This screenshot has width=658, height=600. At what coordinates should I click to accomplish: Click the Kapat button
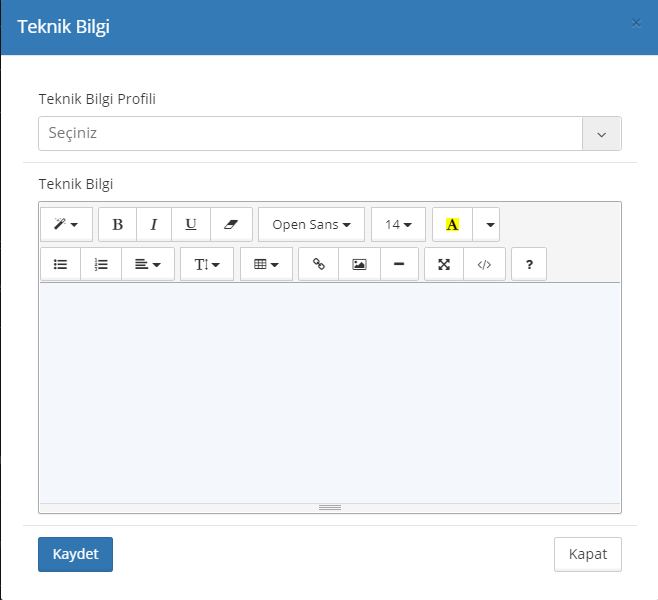(x=587, y=554)
